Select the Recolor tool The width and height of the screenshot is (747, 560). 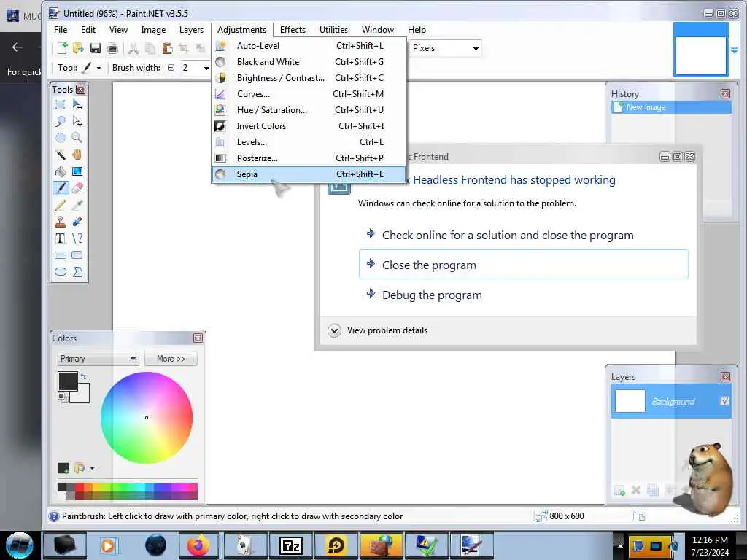[77, 222]
